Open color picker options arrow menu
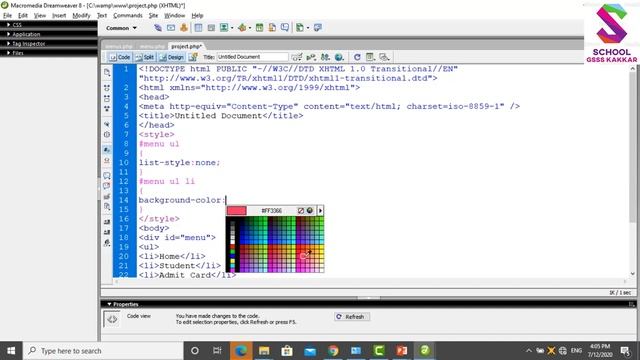The height and width of the screenshot is (360, 640). [320, 211]
